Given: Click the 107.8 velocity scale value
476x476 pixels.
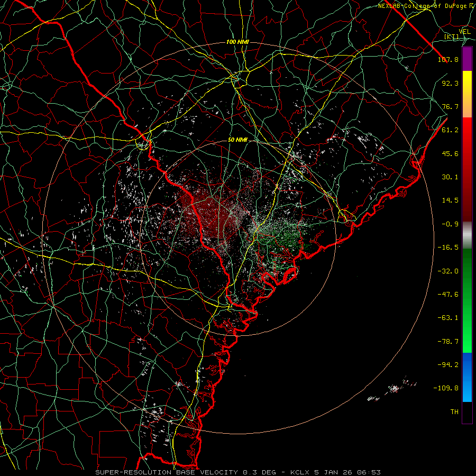Looking at the screenshot, I should [448, 59].
